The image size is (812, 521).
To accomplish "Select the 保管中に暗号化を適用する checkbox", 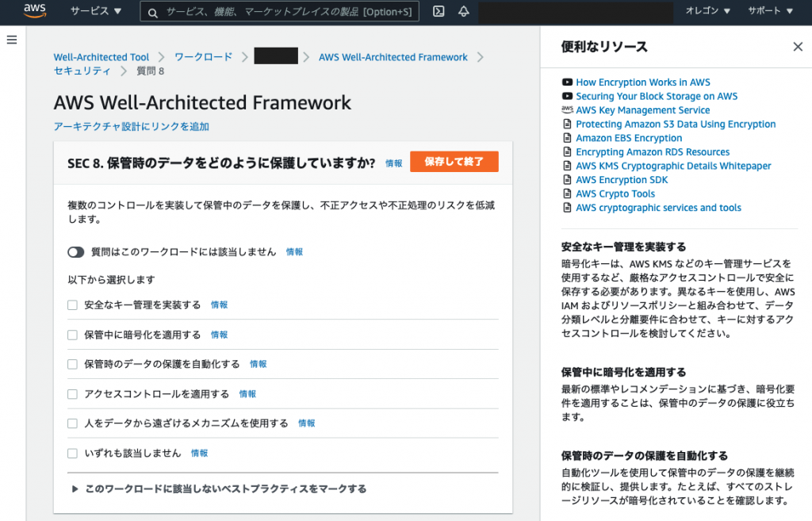I will point(72,335).
